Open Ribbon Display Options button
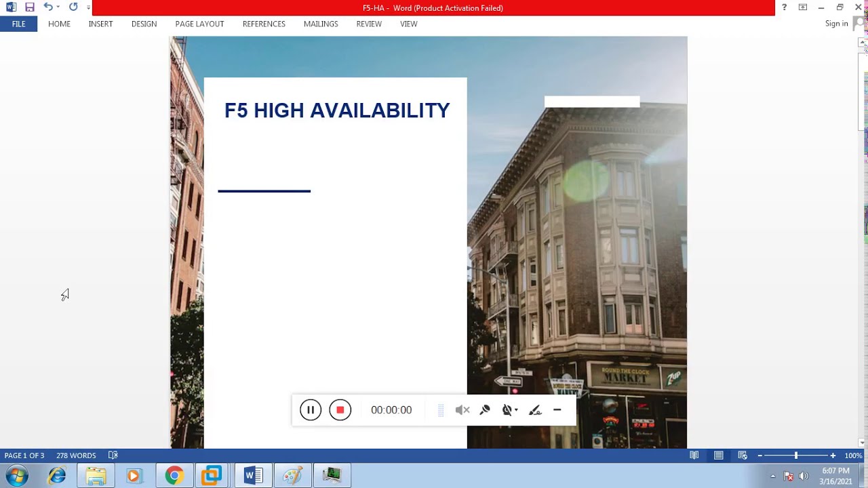 click(x=803, y=7)
